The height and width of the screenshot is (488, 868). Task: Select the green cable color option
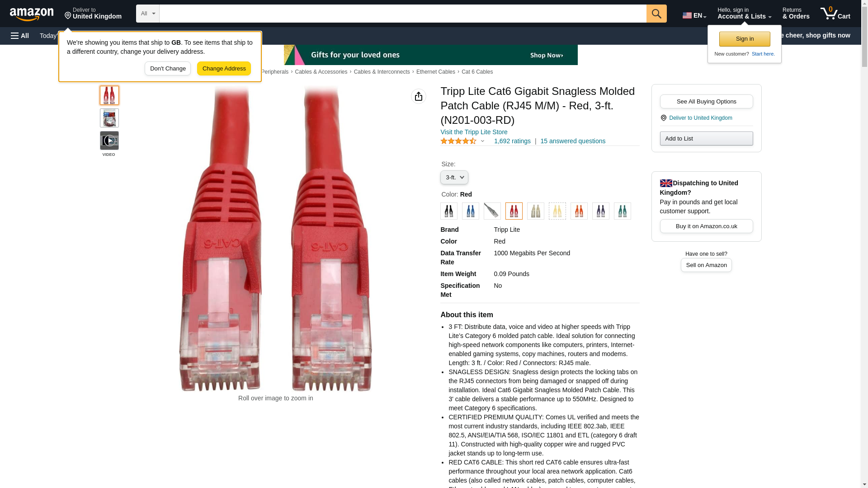[623, 211]
